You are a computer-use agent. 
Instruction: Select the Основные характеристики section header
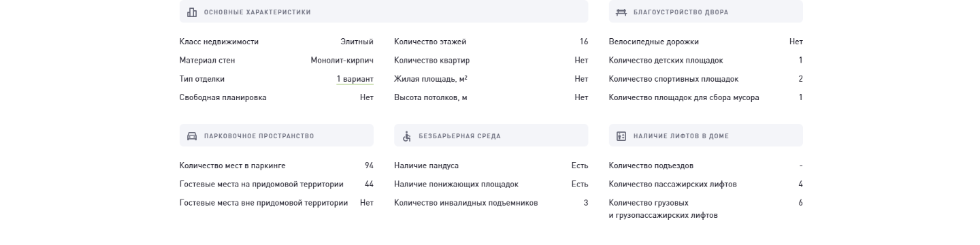(x=384, y=12)
